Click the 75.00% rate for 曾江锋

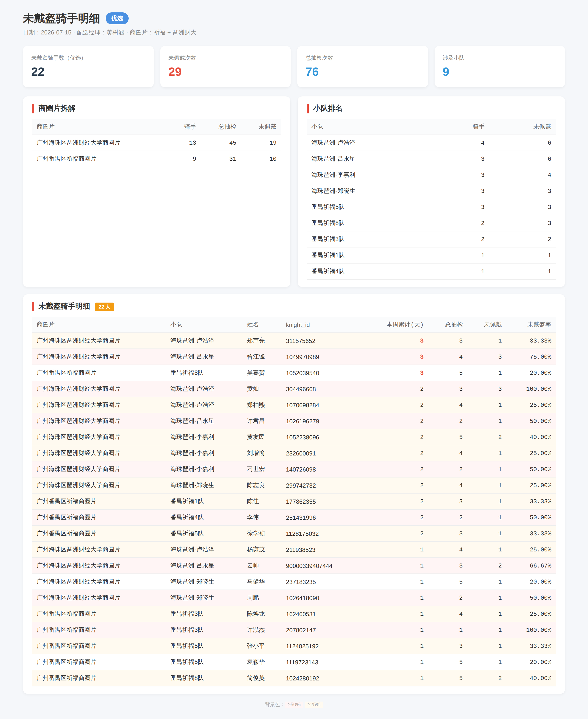pyautogui.click(x=540, y=357)
